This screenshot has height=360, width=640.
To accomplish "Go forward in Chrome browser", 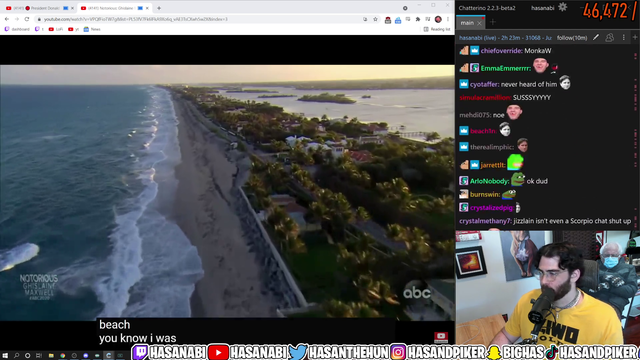I will pos(17,19).
